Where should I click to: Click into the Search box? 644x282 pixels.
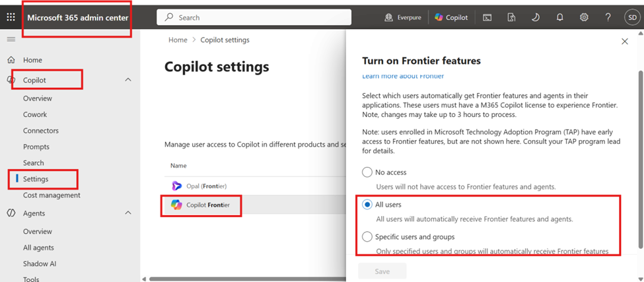pyautogui.click(x=254, y=18)
